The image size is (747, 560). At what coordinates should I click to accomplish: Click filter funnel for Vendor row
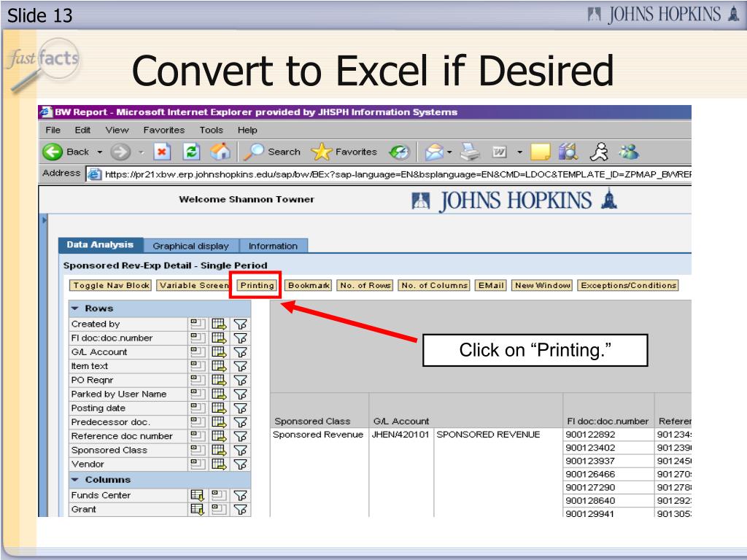241,464
